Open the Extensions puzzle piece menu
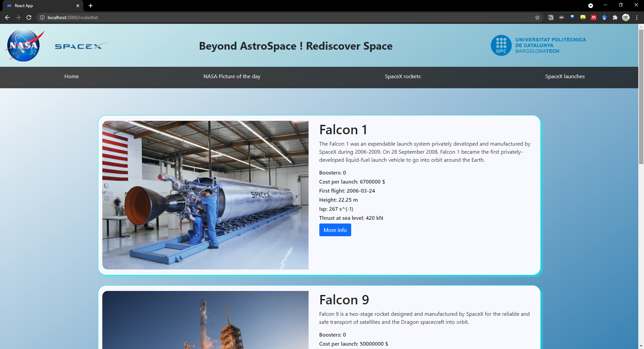This screenshot has height=349, width=644. [615, 17]
